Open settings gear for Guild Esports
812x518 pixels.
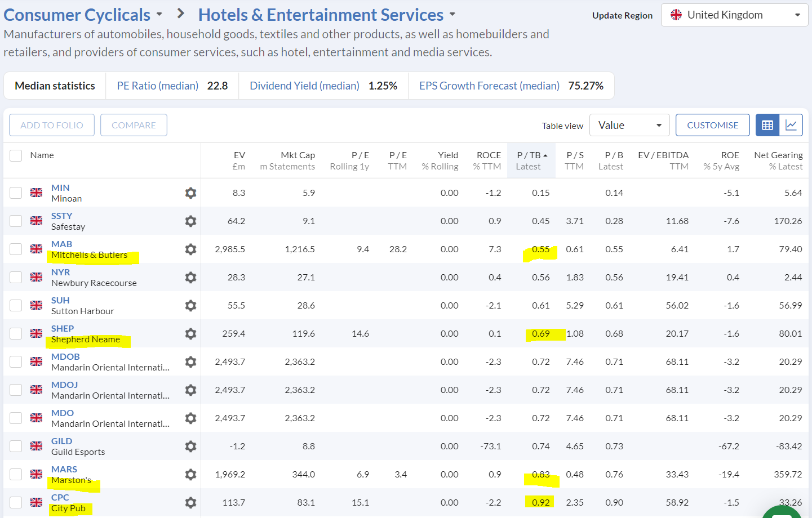[190, 446]
